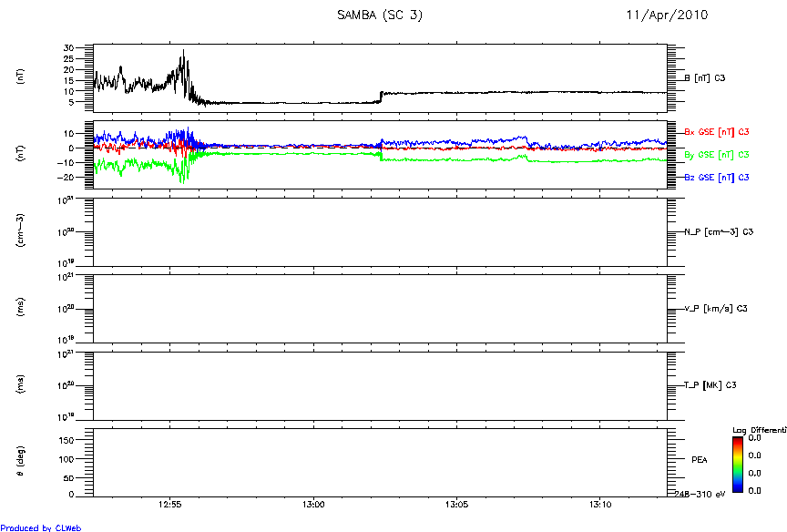Click the green By trace step after 13:00
Screen dimensions: 787x532
(x=381, y=157)
